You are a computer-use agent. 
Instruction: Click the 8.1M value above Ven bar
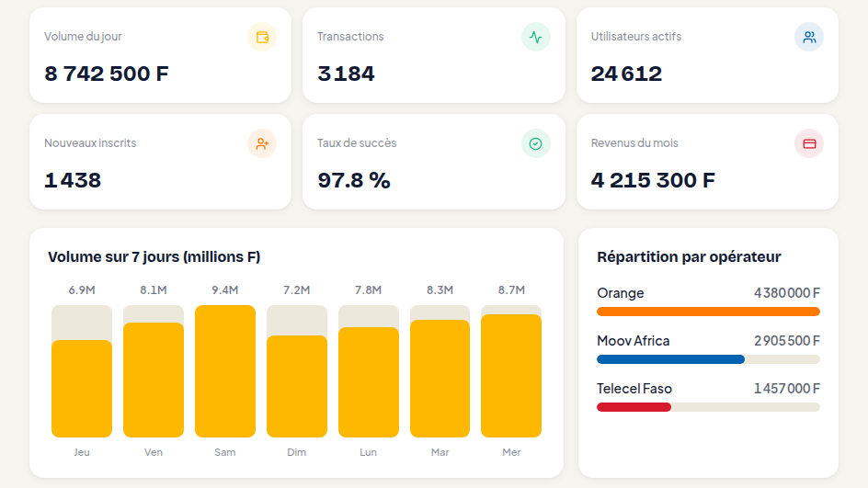coord(154,289)
